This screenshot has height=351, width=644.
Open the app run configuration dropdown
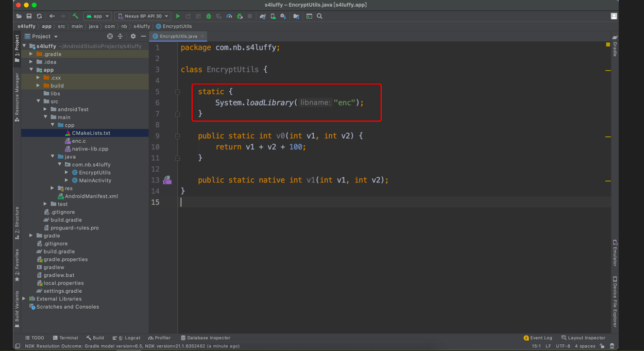tap(97, 16)
